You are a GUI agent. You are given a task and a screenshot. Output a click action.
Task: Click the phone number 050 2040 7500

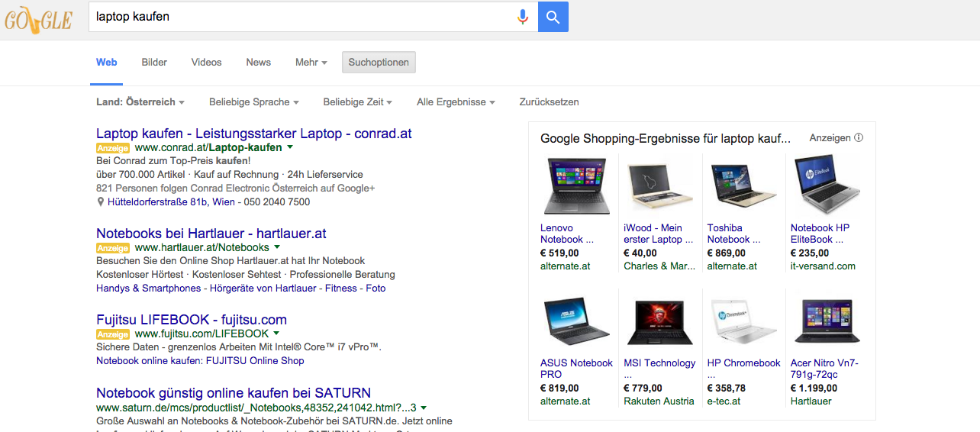(276, 202)
